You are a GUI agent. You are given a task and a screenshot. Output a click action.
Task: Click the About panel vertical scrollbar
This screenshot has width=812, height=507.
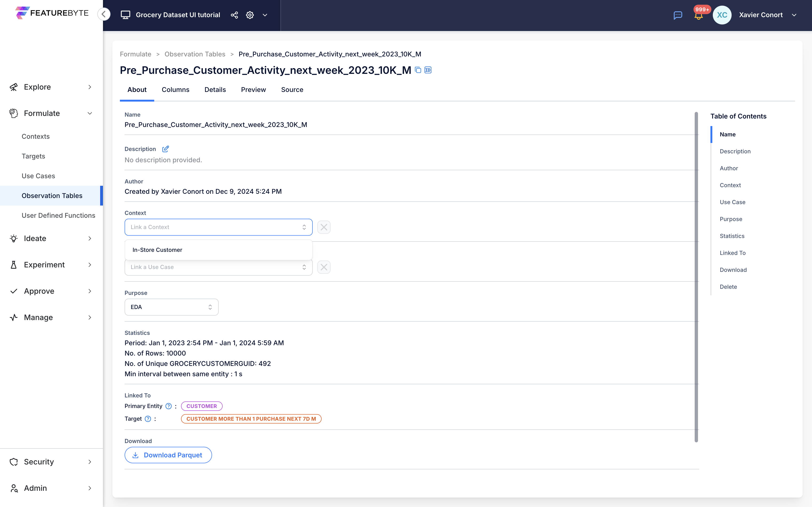(696, 277)
